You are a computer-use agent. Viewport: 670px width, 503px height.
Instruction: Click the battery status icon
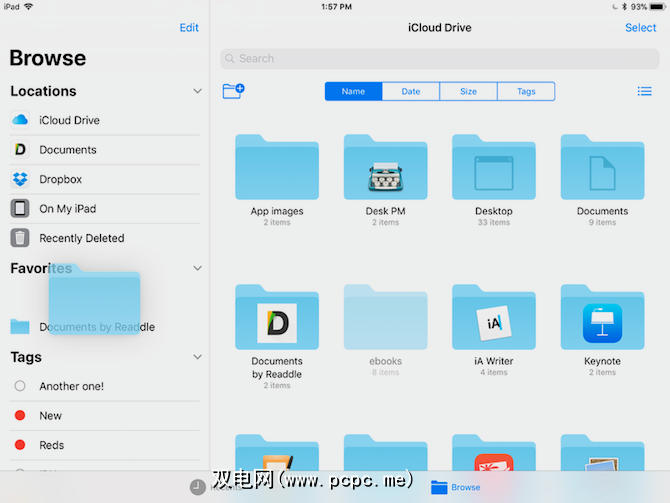pos(657,7)
